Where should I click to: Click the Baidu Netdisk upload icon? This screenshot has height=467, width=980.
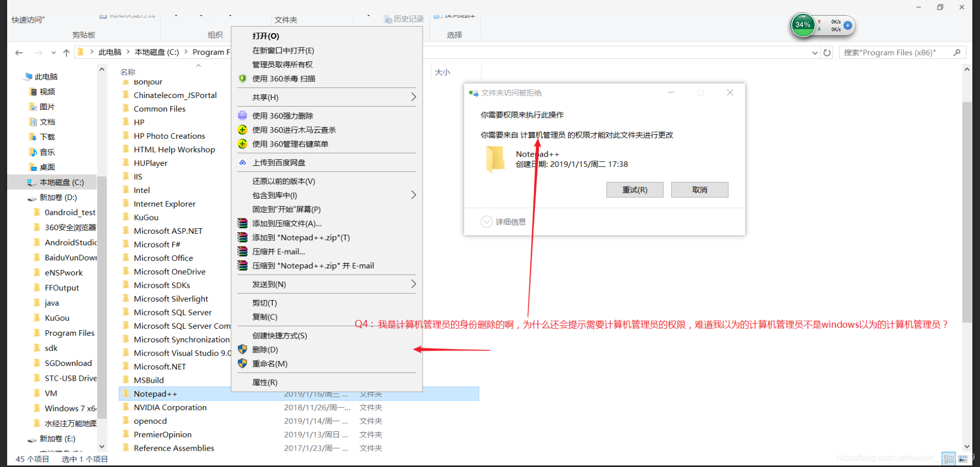[242, 162]
